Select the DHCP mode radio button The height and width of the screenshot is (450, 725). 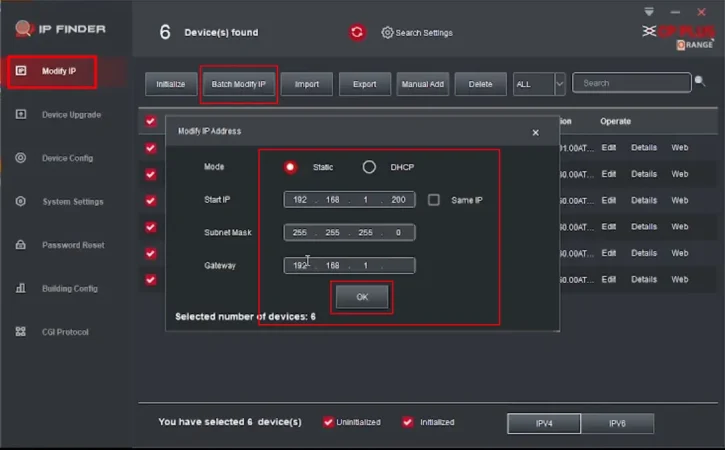click(369, 167)
